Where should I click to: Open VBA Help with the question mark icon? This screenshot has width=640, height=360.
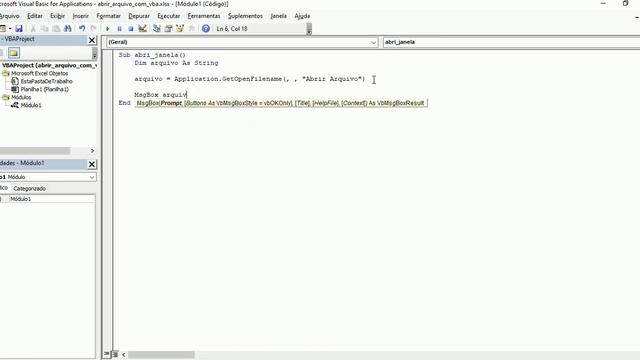point(206,29)
